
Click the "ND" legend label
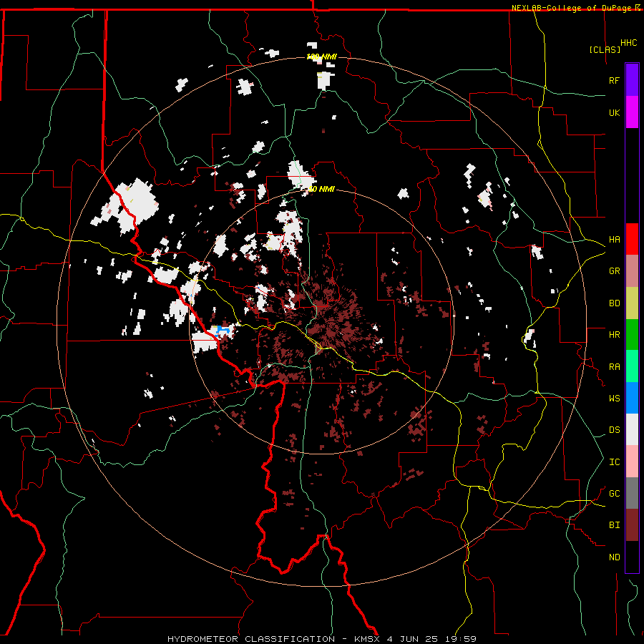coord(614,557)
